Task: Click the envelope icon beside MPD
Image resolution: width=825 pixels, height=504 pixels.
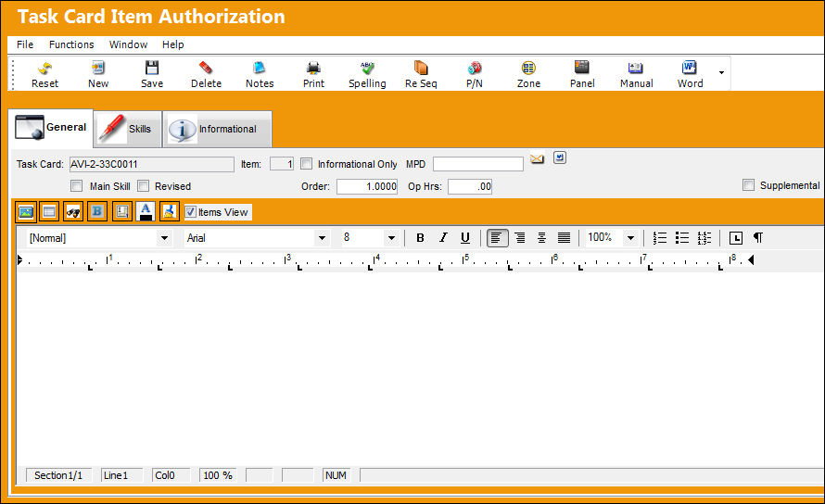Action: [537, 158]
